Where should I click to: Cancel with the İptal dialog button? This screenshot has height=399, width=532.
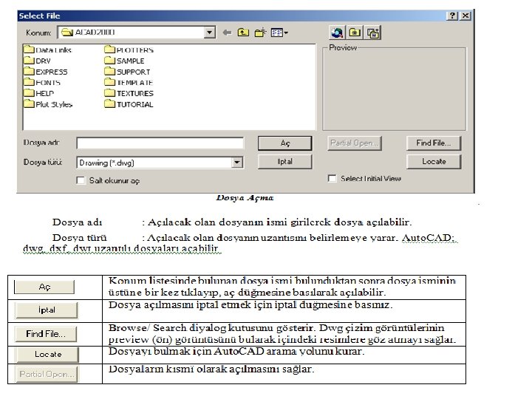[x=284, y=162]
